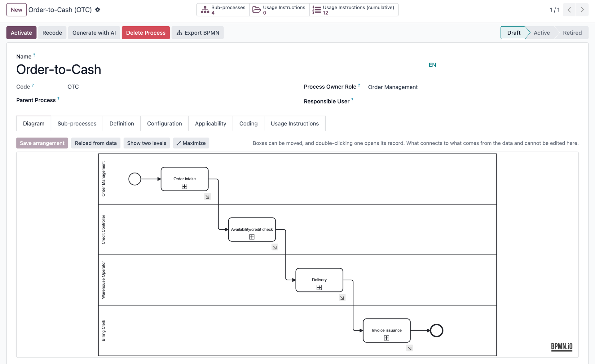The height and width of the screenshot is (364, 595).
Task: Click the help mark next to Process Owner Role
Action: pos(359,85)
